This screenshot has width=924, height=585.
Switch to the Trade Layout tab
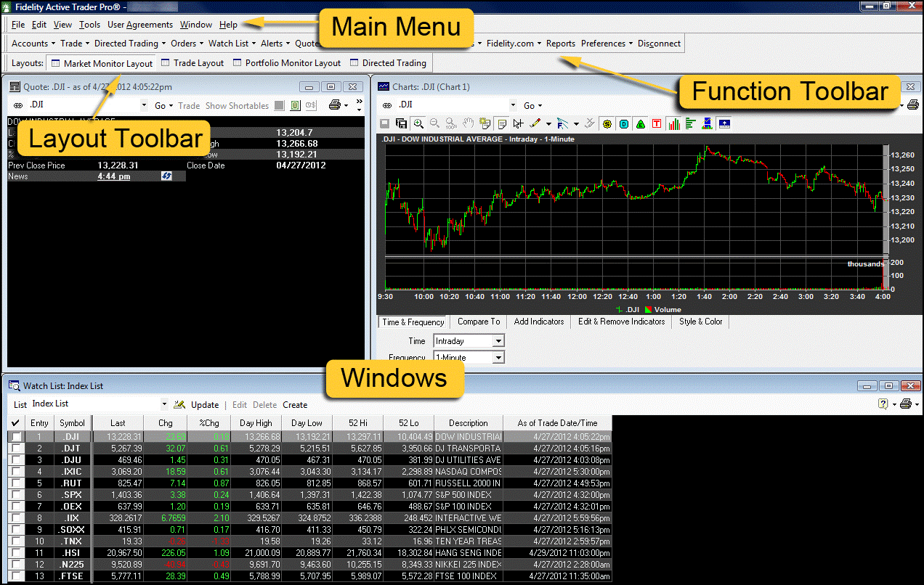click(192, 63)
